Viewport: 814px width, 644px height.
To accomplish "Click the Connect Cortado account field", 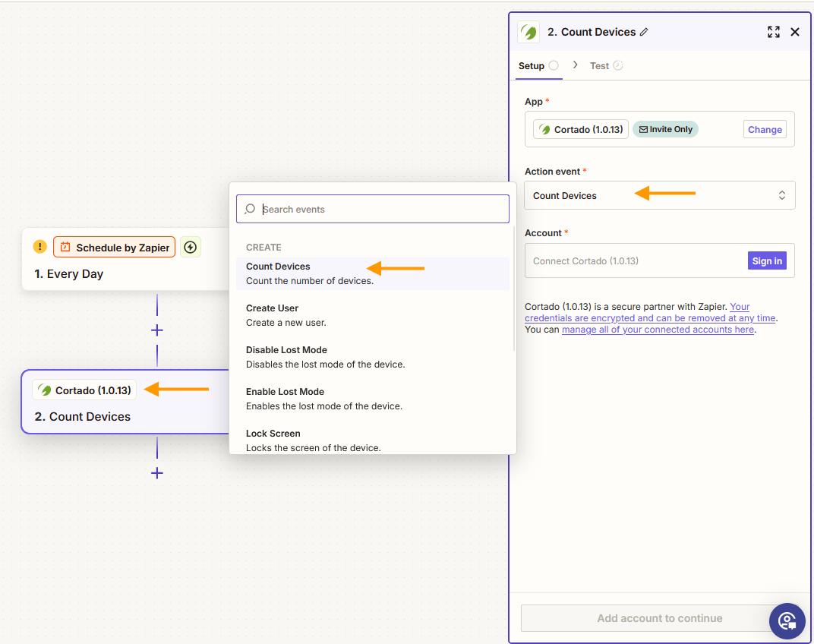I will pyautogui.click(x=659, y=260).
